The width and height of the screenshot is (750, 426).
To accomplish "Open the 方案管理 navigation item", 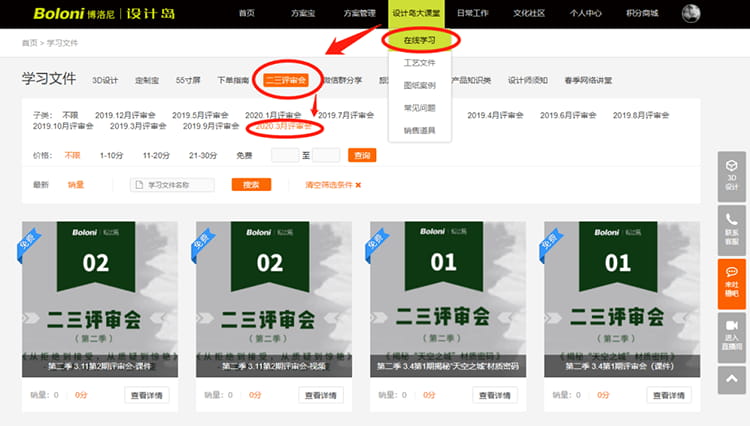I will 359,13.
